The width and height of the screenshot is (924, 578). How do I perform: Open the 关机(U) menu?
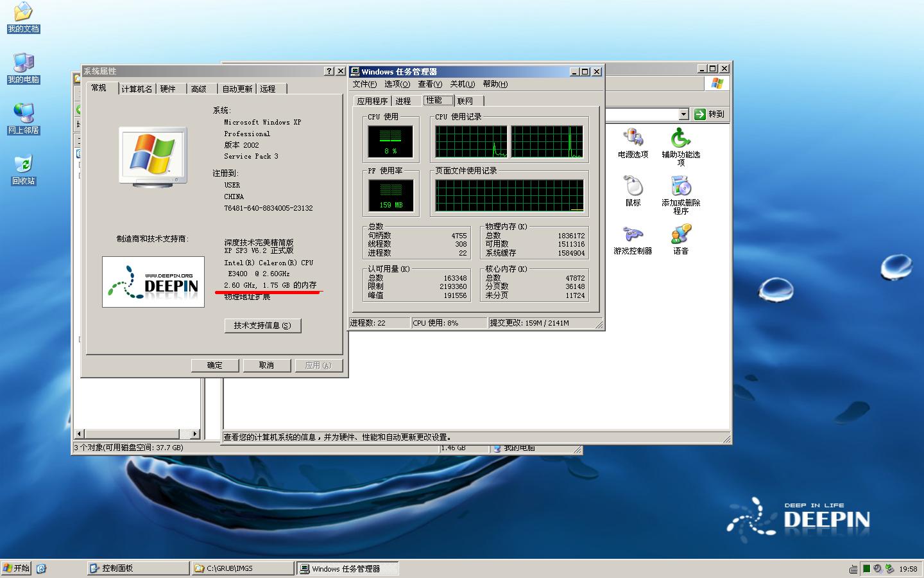coord(463,84)
